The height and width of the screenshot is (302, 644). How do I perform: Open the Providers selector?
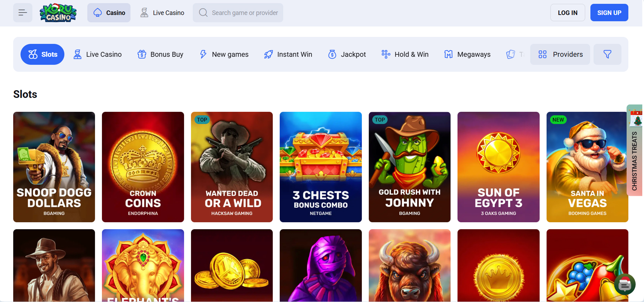[x=560, y=54]
